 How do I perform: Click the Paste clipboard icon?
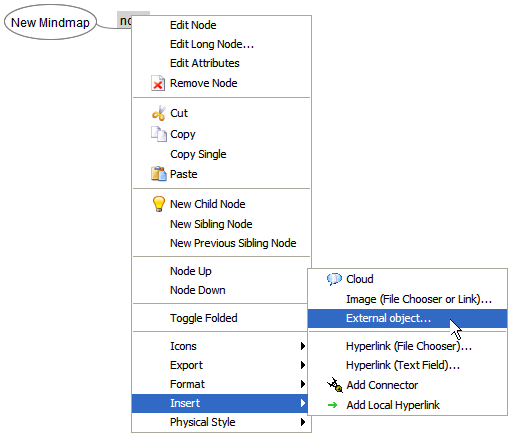[x=159, y=174]
